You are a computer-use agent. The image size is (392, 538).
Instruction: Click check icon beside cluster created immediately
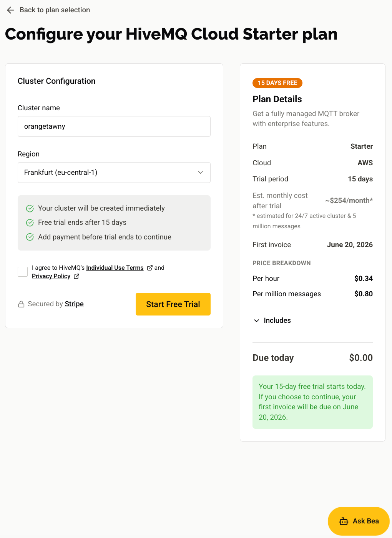coord(30,208)
